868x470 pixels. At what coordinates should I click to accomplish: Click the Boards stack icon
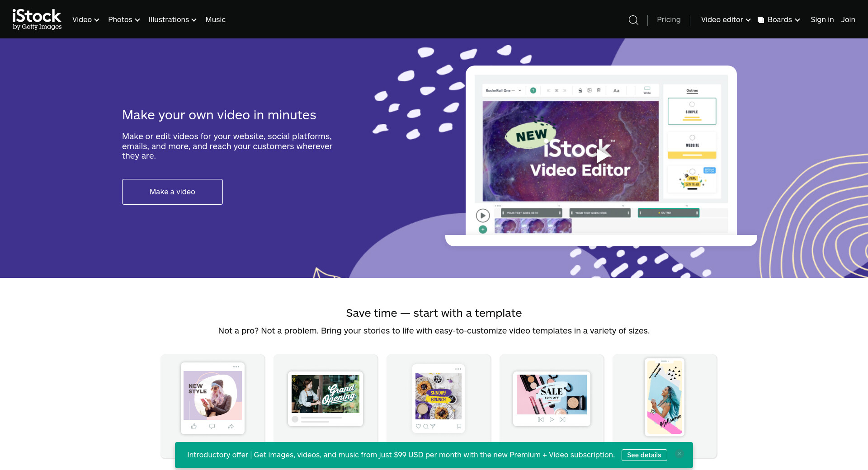[761, 20]
